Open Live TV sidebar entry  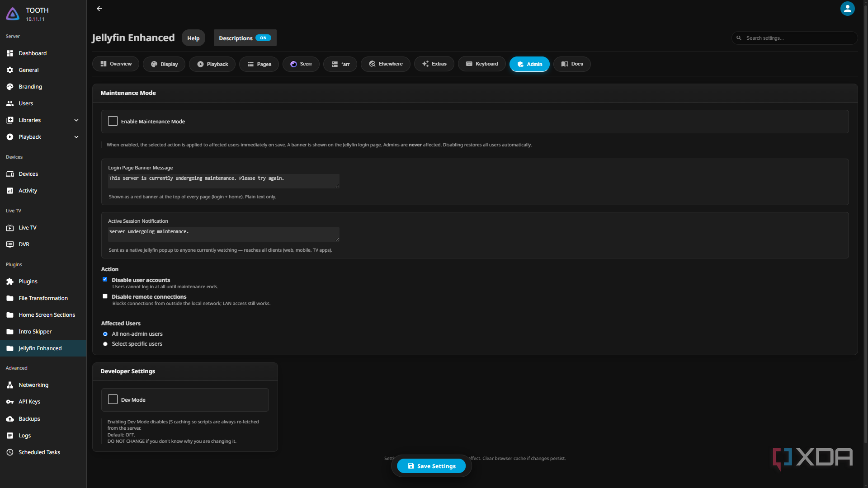43,228
